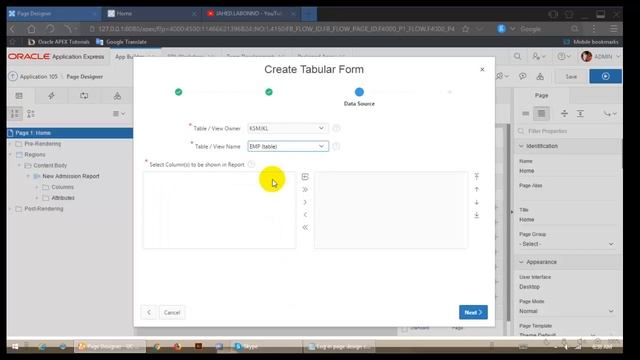The width and height of the screenshot is (640, 360).
Task: Toggle group by processing order view
Action: coord(15,113)
